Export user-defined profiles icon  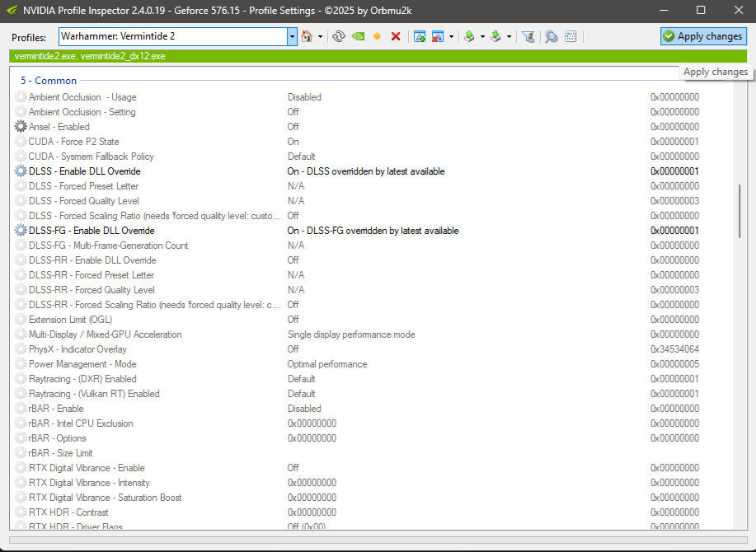point(470,36)
